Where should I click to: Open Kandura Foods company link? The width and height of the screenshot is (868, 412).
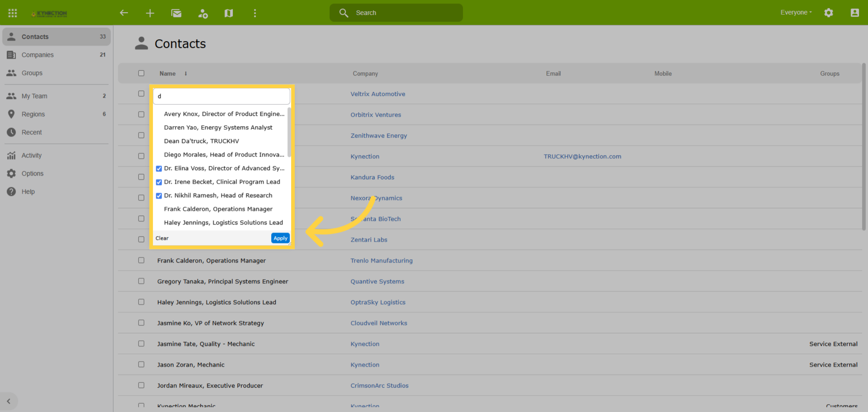click(372, 177)
